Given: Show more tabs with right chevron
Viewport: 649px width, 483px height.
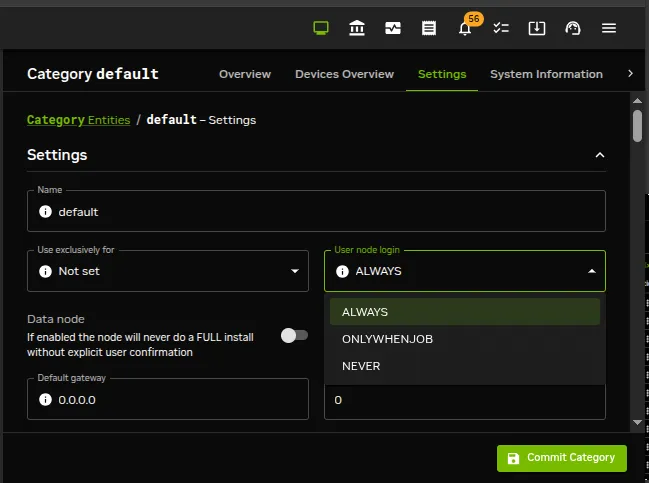Looking at the screenshot, I should pos(630,74).
